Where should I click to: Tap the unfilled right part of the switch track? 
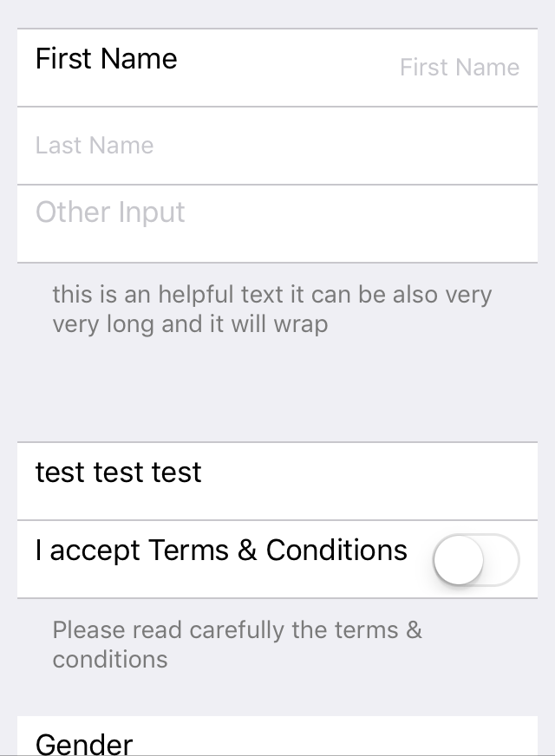point(501,560)
